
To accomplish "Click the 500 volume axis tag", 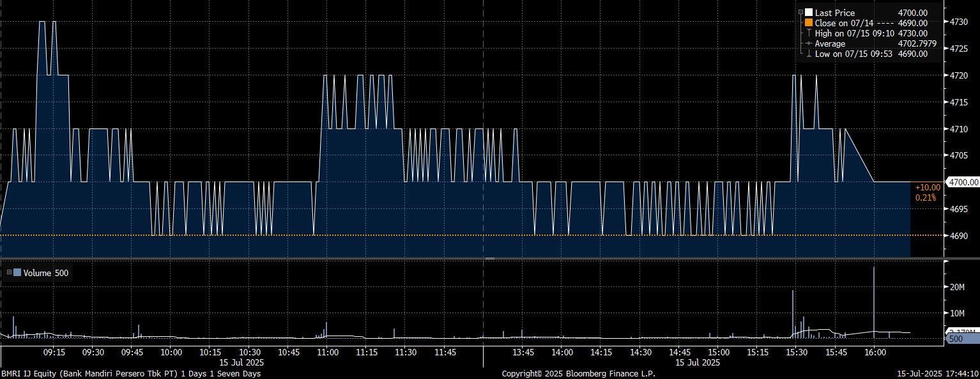I will tap(956, 339).
